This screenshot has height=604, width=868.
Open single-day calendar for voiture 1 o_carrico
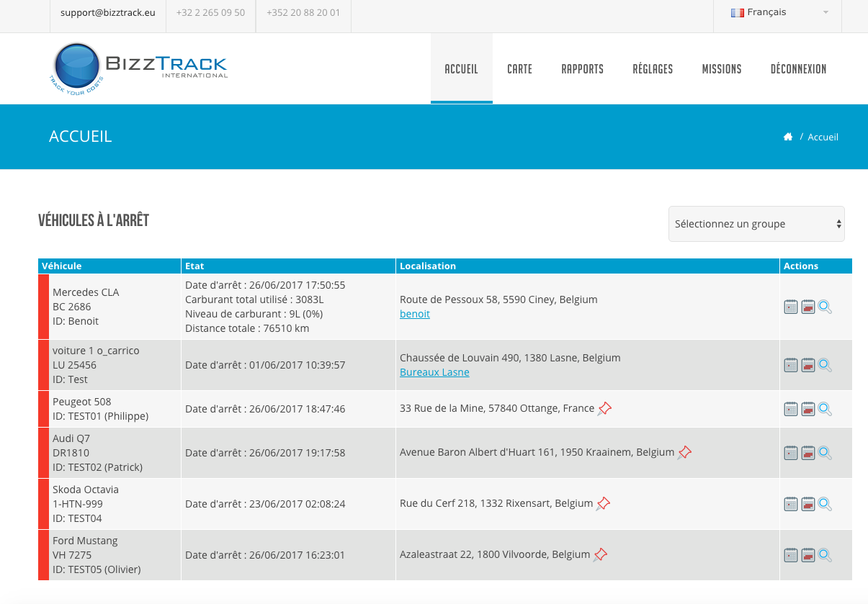[791, 366]
